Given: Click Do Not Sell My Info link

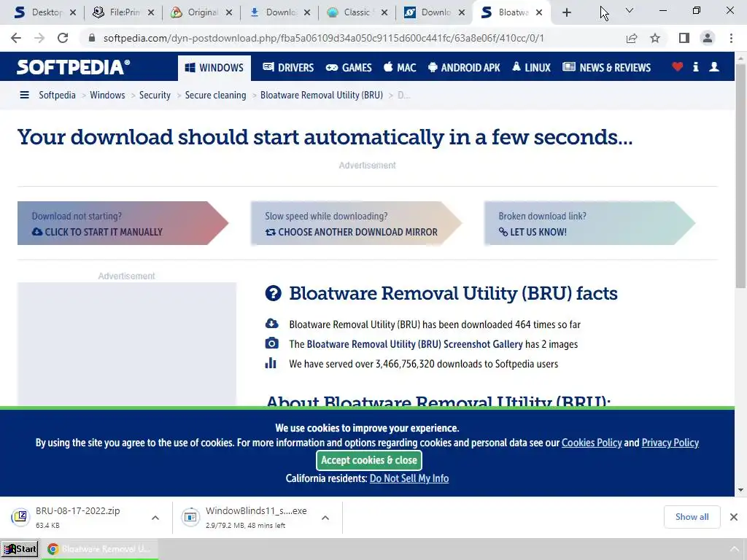Looking at the screenshot, I should [x=409, y=478].
